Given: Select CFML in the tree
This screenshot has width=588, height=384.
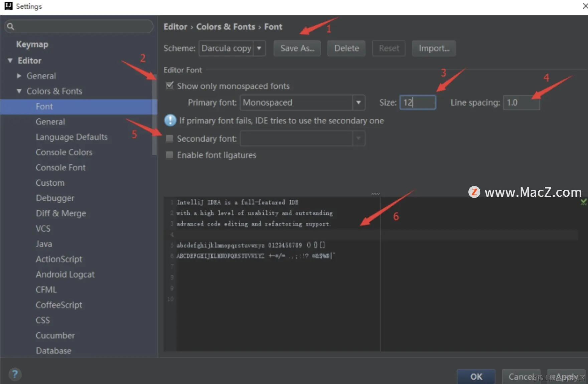Looking at the screenshot, I should (46, 290).
